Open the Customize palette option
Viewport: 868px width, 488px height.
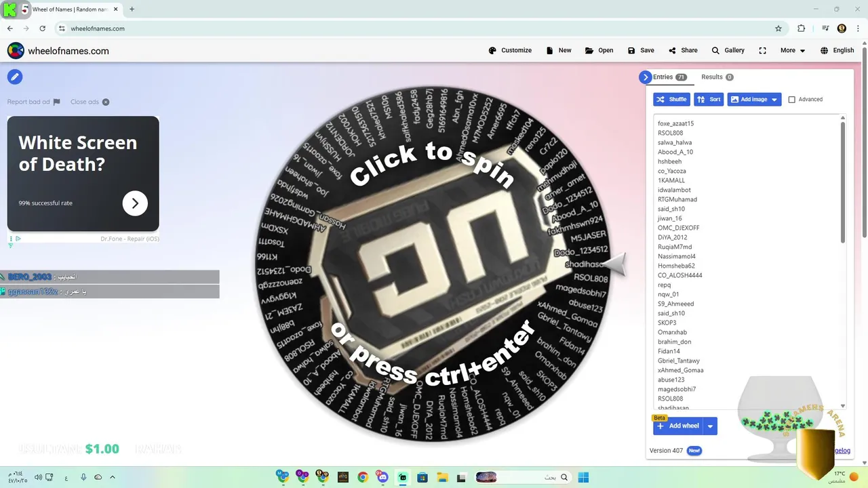510,50
